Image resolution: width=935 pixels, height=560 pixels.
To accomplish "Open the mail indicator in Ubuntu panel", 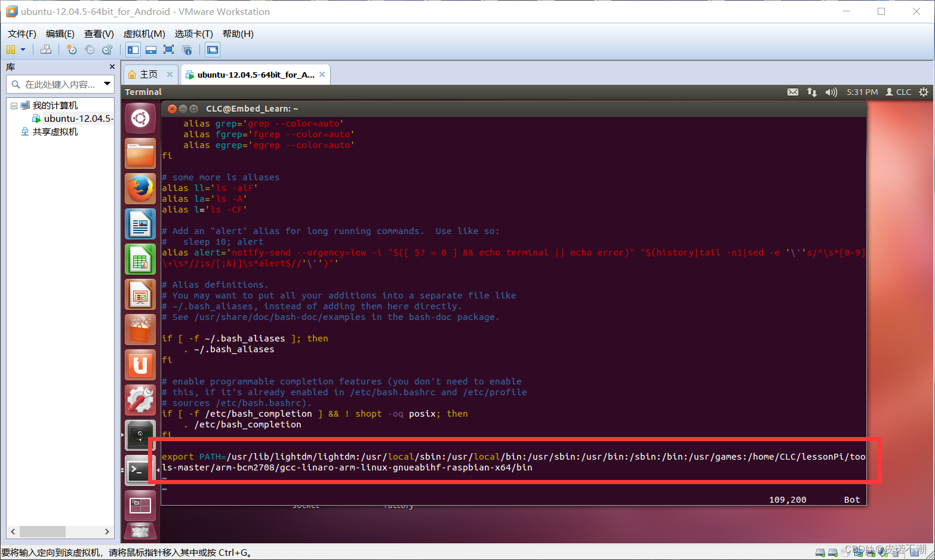I will click(x=793, y=92).
